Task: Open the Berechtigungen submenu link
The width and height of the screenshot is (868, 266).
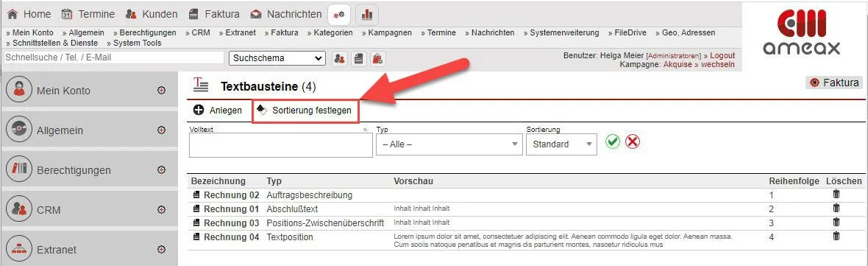Action: [145, 32]
